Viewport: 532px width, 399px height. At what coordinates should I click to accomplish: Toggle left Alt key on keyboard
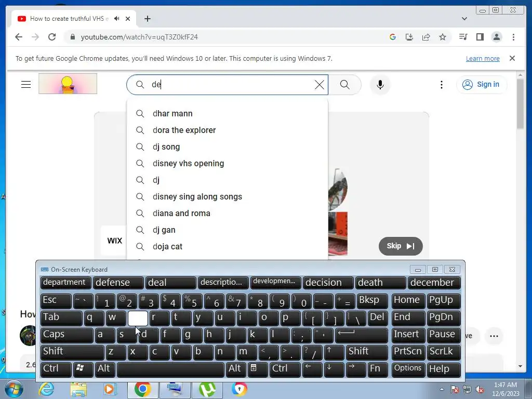coord(105,369)
